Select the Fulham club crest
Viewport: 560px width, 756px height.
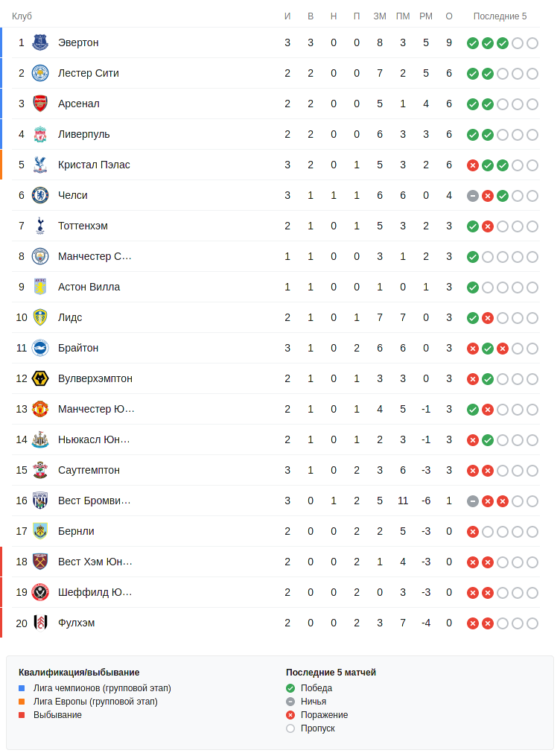(x=40, y=623)
